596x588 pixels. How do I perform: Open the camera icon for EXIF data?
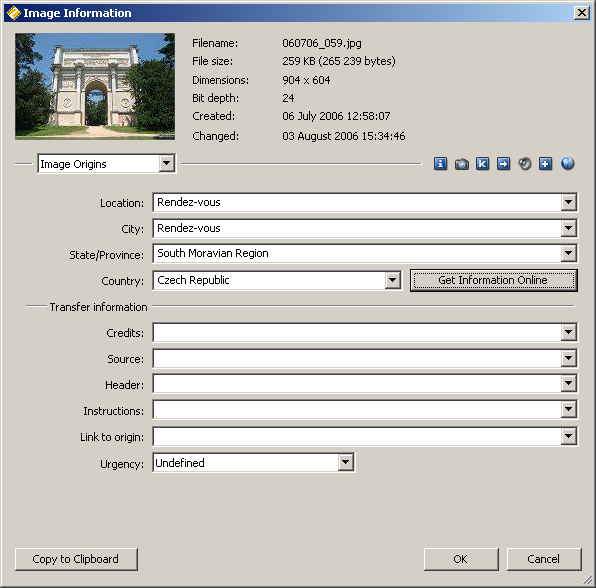coord(461,164)
